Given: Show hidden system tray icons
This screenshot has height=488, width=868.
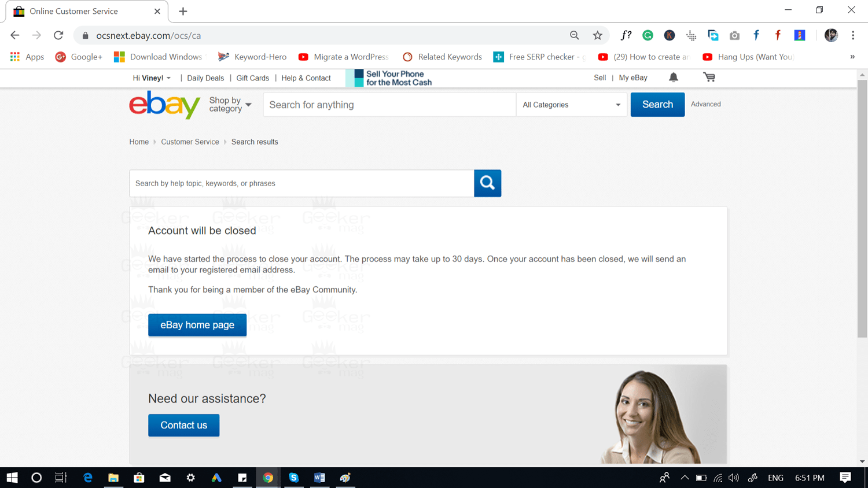Looking at the screenshot, I should [685, 478].
